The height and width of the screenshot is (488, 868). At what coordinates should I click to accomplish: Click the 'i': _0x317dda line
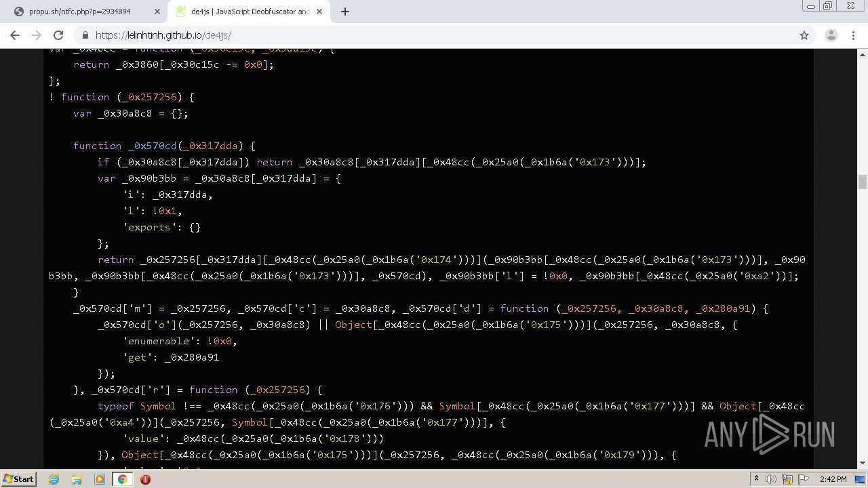[x=167, y=195]
